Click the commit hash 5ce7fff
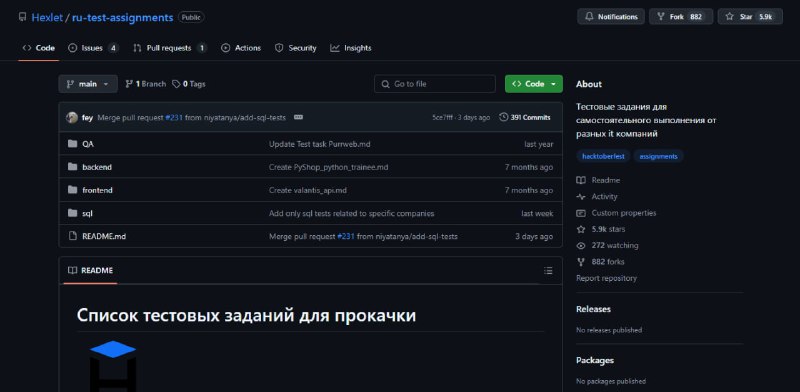Viewport: 800px width, 392px height. click(442, 118)
